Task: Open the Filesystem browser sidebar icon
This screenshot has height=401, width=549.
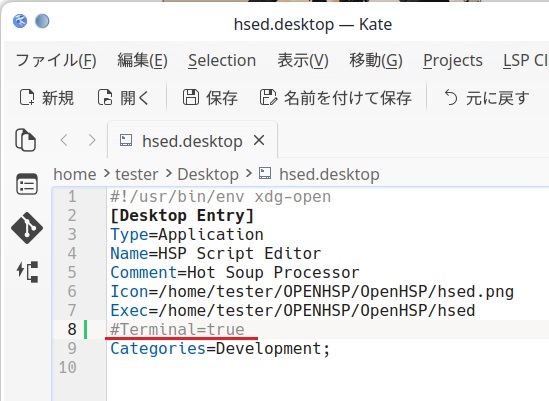Action: [x=27, y=184]
